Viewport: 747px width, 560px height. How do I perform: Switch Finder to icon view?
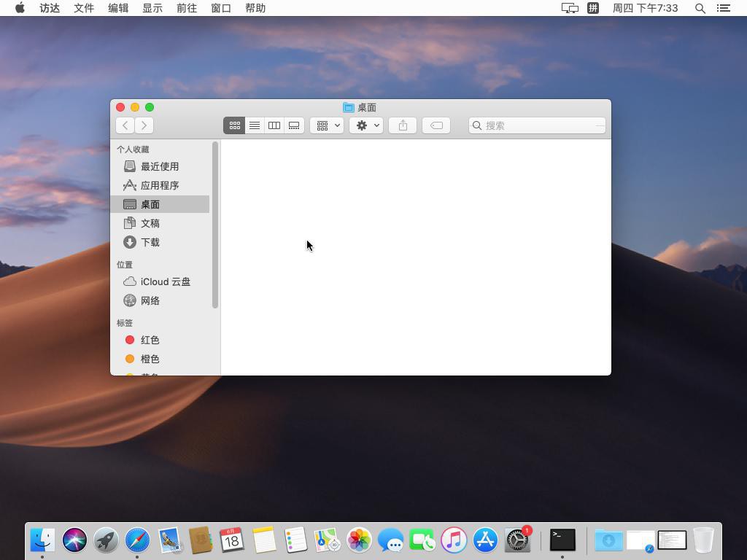[x=234, y=125]
